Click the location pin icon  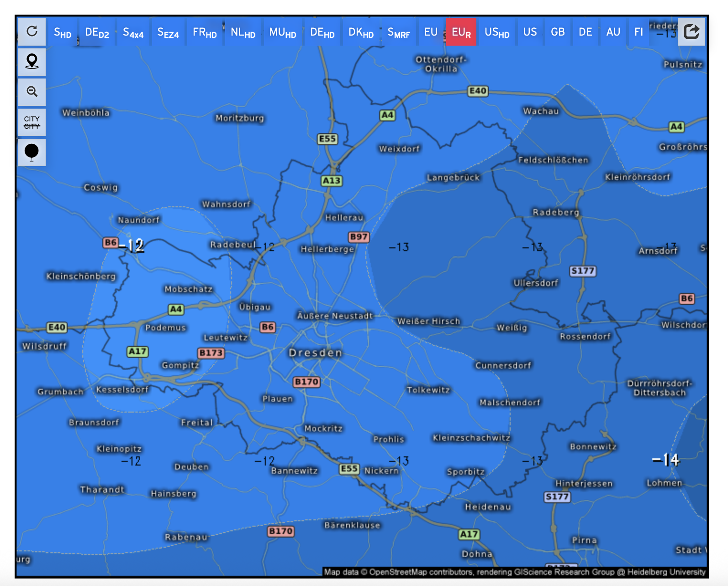pyautogui.click(x=32, y=62)
